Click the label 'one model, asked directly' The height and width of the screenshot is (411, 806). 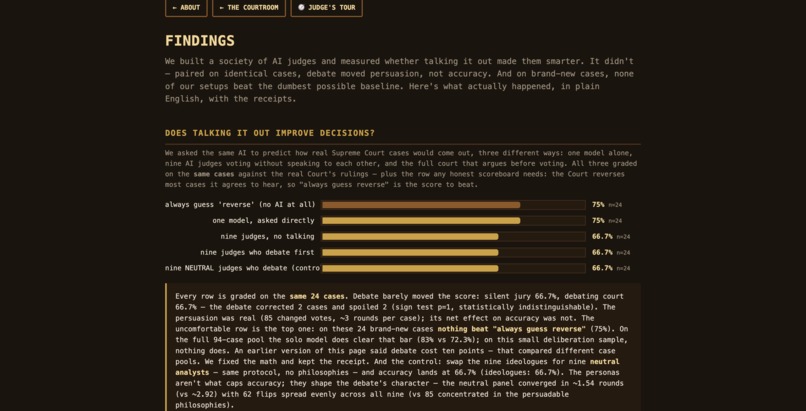263,220
